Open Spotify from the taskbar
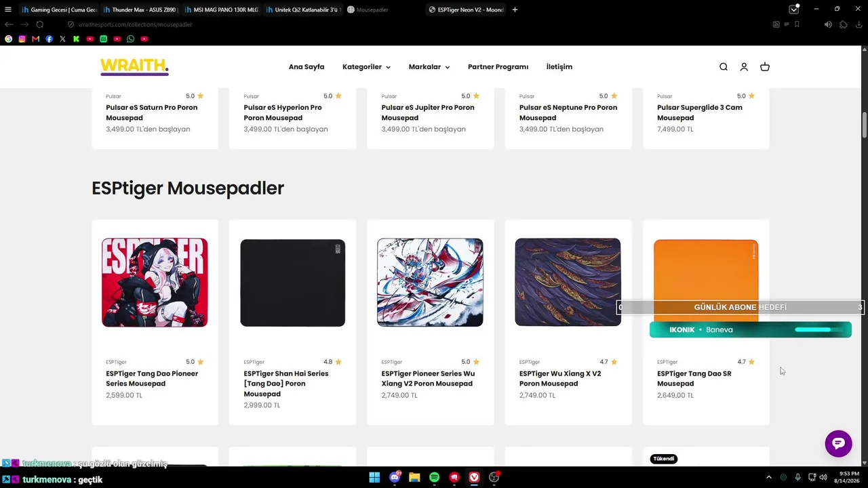The height and width of the screenshot is (488, 868). click(x=434, y=478)
